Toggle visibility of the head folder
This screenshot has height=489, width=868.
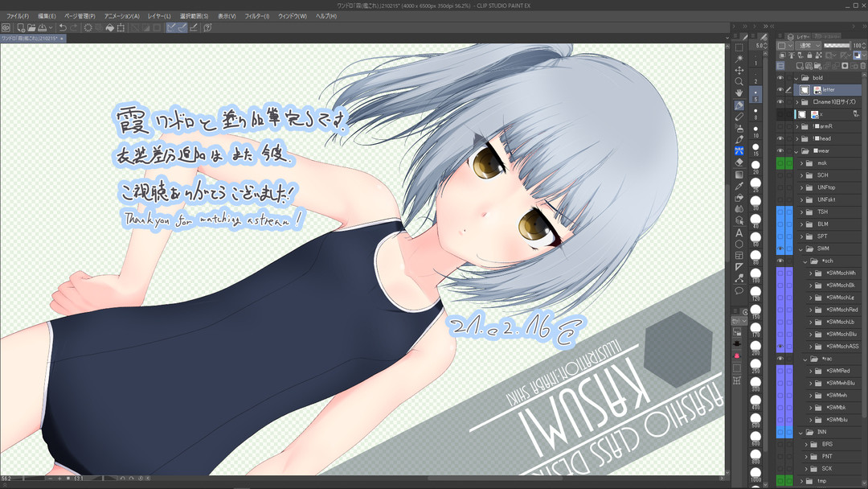tap(780, 138)
